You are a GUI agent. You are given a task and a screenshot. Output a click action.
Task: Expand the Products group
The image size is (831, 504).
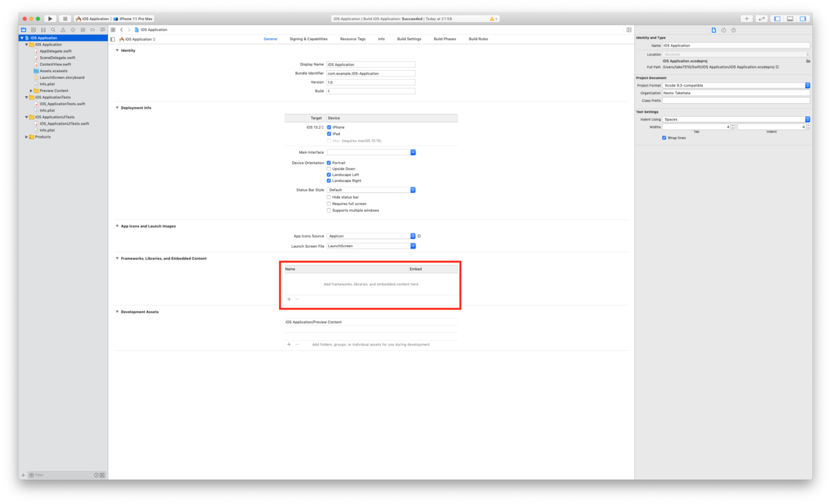pyautogui.click(x=26, y=137)
